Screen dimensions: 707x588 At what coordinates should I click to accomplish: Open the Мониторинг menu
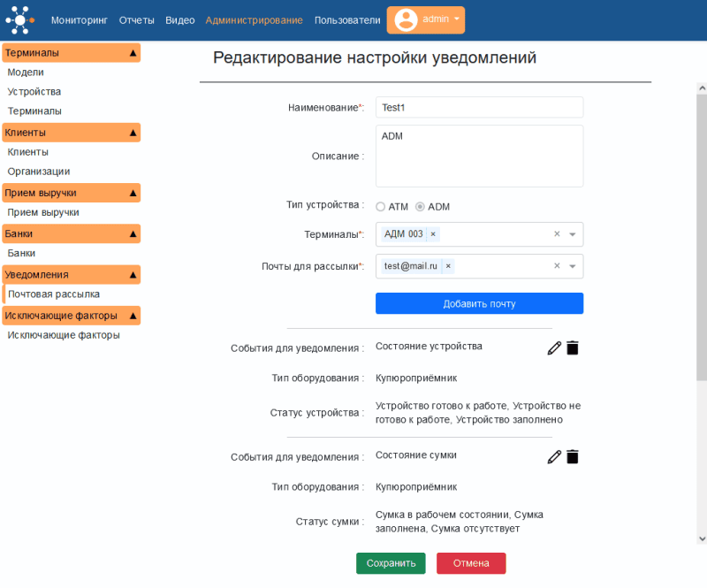[80, 19]
